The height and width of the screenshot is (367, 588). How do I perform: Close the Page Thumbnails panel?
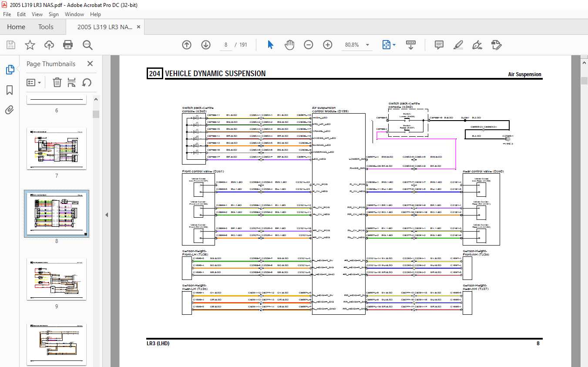pos(90,64)
